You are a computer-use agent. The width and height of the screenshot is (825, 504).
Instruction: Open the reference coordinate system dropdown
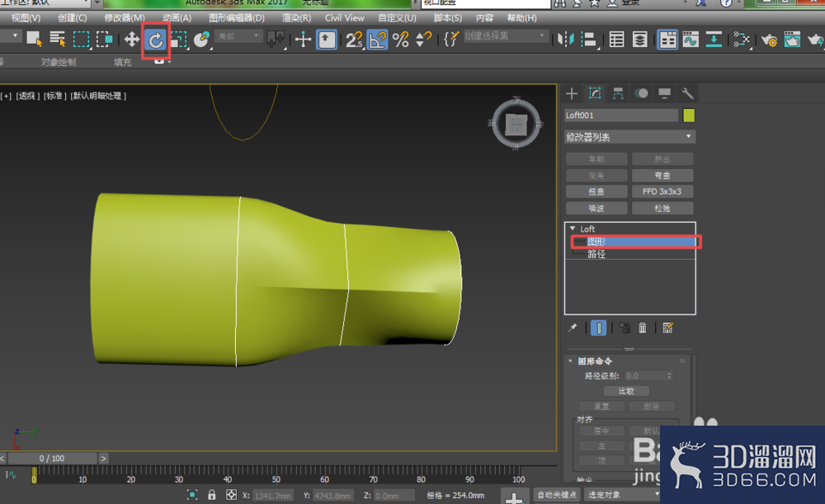(239, 36)
